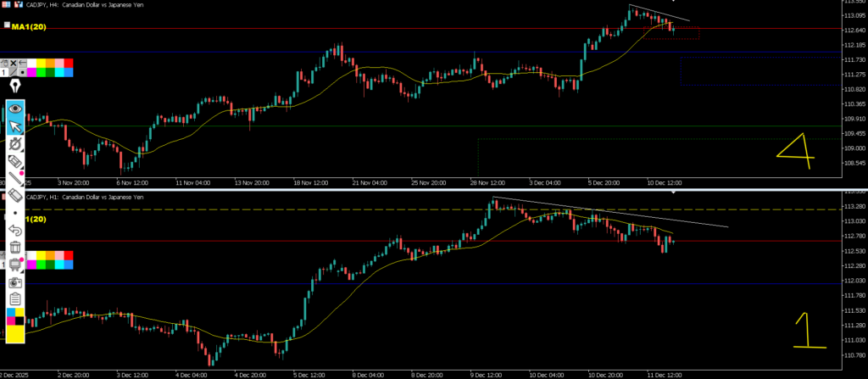Click the crossed-out circle tool
The height and width of the screenshot is (379, 868).
15,144
